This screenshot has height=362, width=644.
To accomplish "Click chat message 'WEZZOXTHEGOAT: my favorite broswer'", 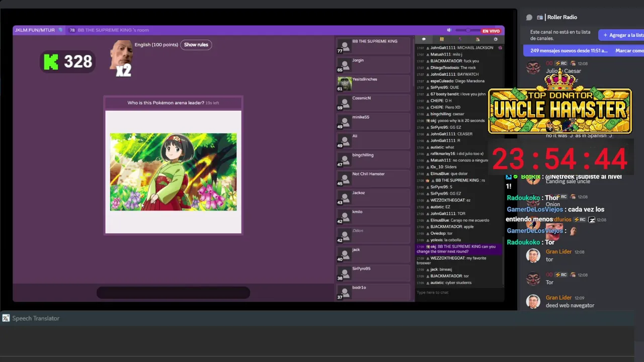I will [x=452, y=260].
